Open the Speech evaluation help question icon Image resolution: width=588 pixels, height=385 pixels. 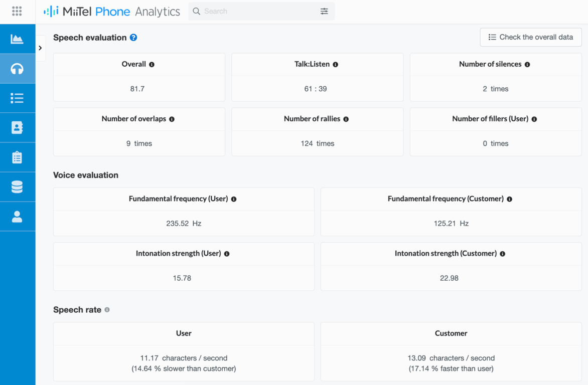[x=133, y=38]
